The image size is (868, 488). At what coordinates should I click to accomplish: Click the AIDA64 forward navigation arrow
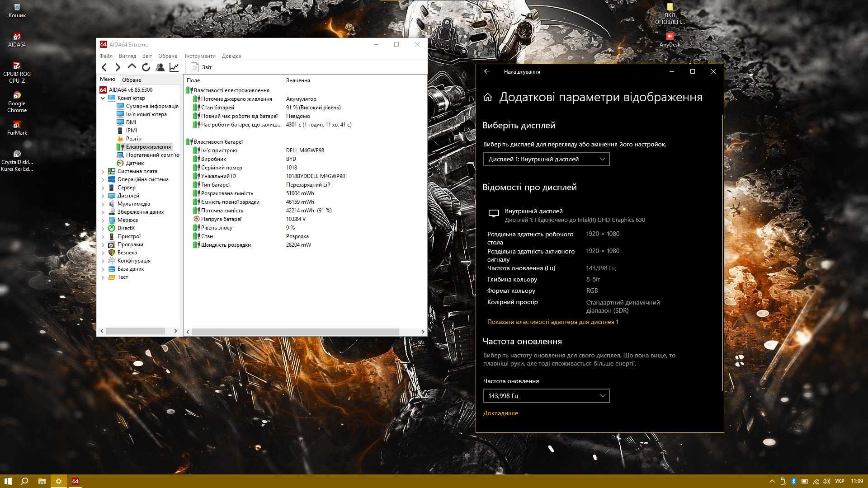[x=118, y=67]
